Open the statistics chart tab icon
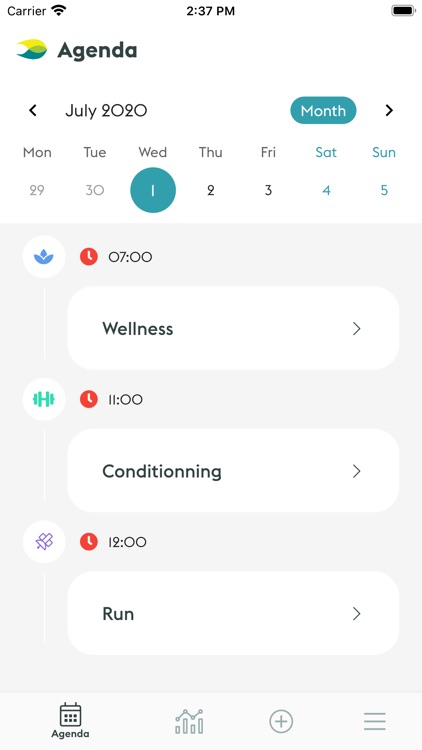 pyautogui.click(x=189, y=721)
